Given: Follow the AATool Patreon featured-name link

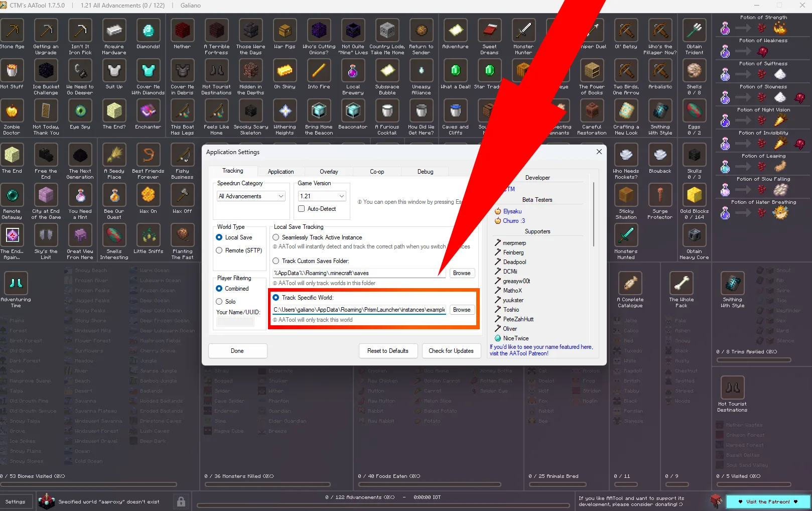Looking at the screenshot, I should pyautogui.click(x=542, y=350).
